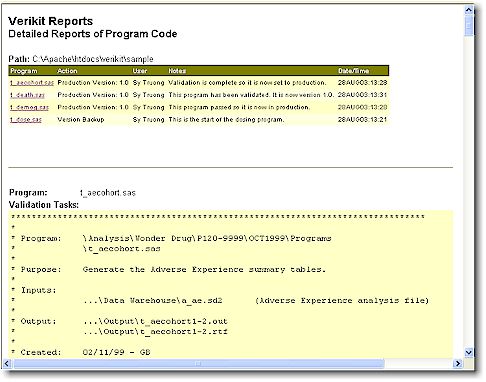Screen dimensions: 486x382
Task: Click the 'Verikit Reports' heading
Action: 51,21
